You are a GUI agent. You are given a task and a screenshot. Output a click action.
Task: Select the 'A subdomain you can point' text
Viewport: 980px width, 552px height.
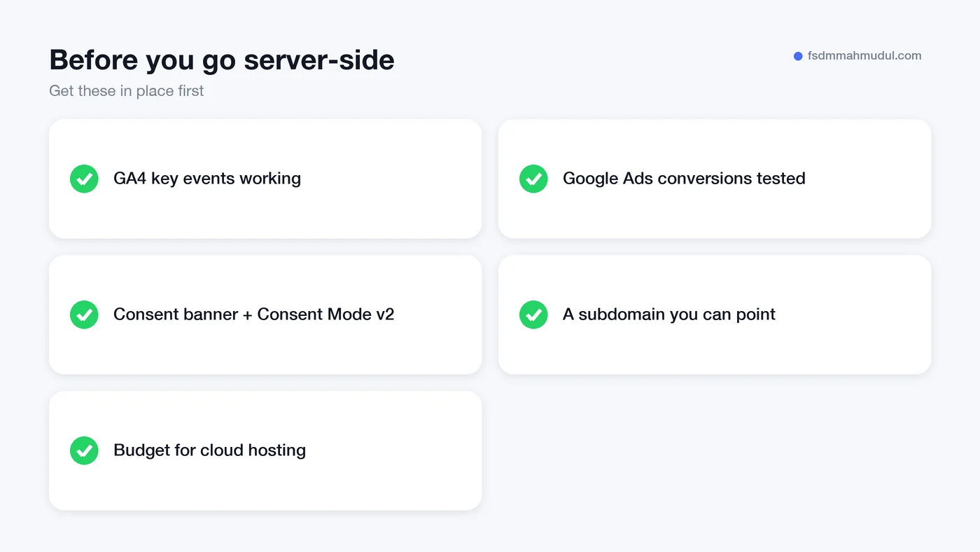(x=669, y=315)
